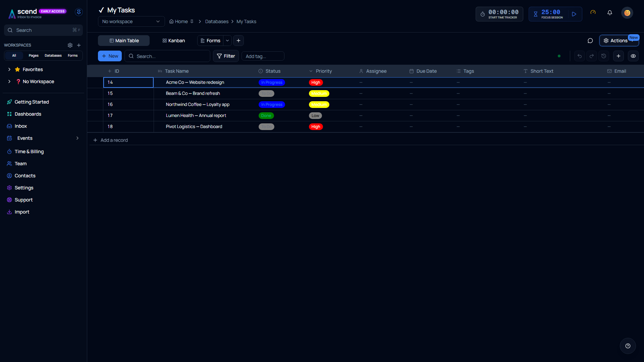
Task: Switch to Kanban view
Action: click(173, 41)
